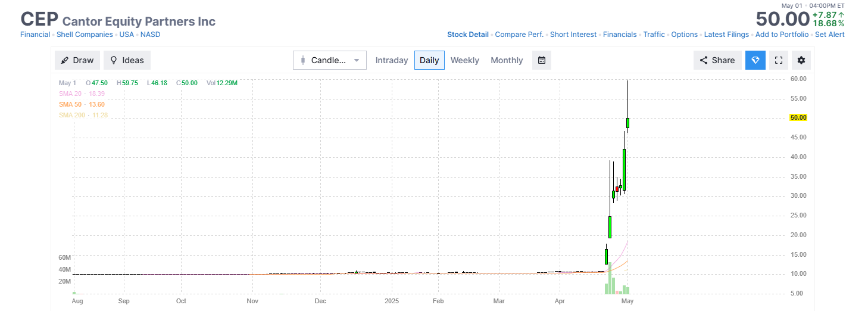Click the L 46.18 low value

coord(157,83)
